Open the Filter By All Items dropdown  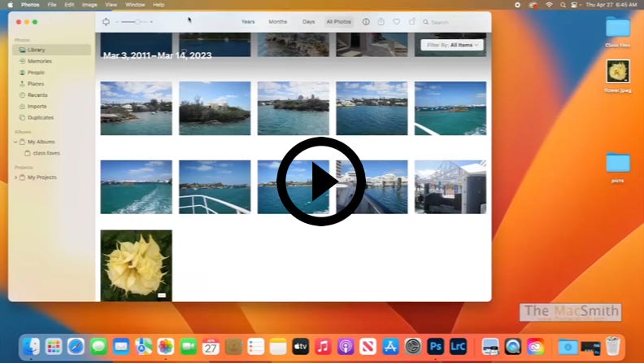(452, 45)
